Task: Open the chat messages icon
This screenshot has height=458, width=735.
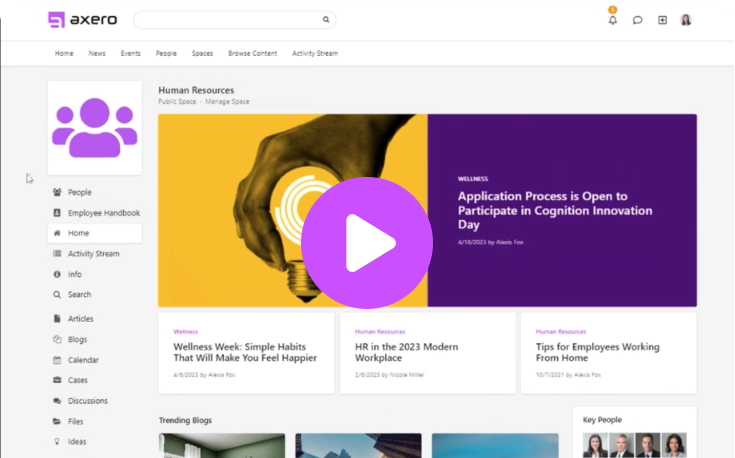Action: (637, 20)
